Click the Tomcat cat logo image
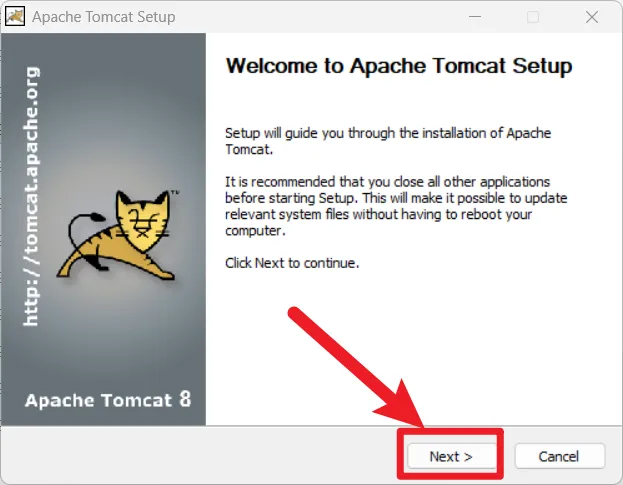The height and width of the screenshot is (485, 623). [x=118, y=235]
